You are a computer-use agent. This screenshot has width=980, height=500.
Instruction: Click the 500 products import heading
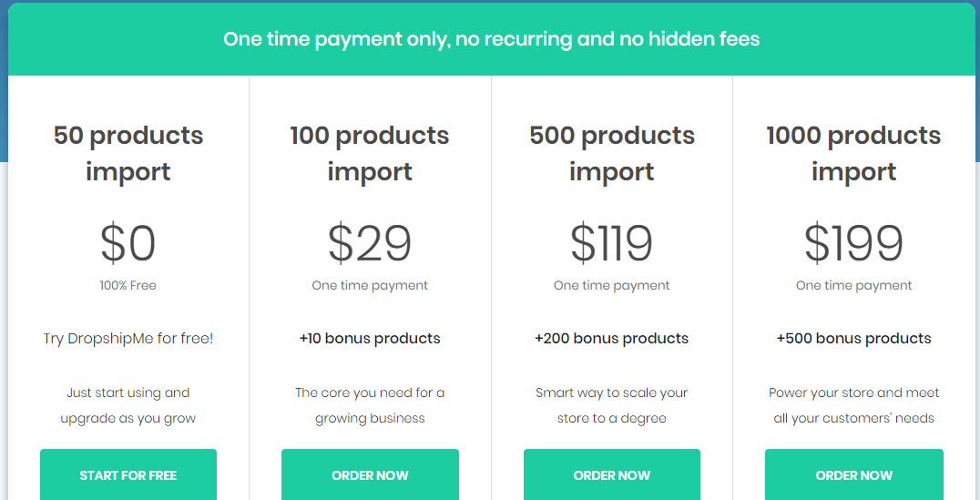[x=612, y=153]
